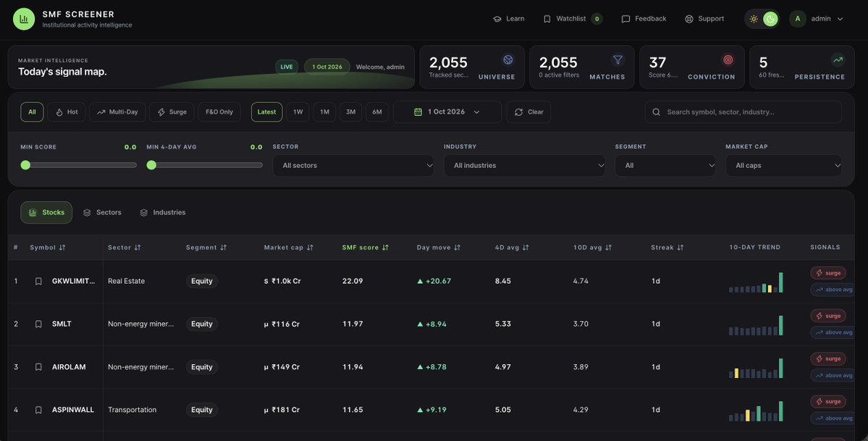Click the Persistence trend icon
Viewport: 868px width, 441px height.
(838, 59)
